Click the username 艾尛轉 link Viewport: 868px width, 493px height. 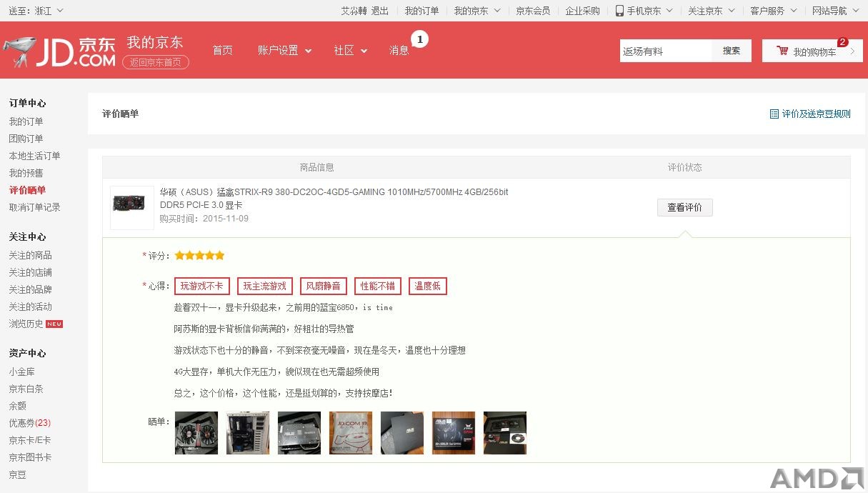pos(354,11)
